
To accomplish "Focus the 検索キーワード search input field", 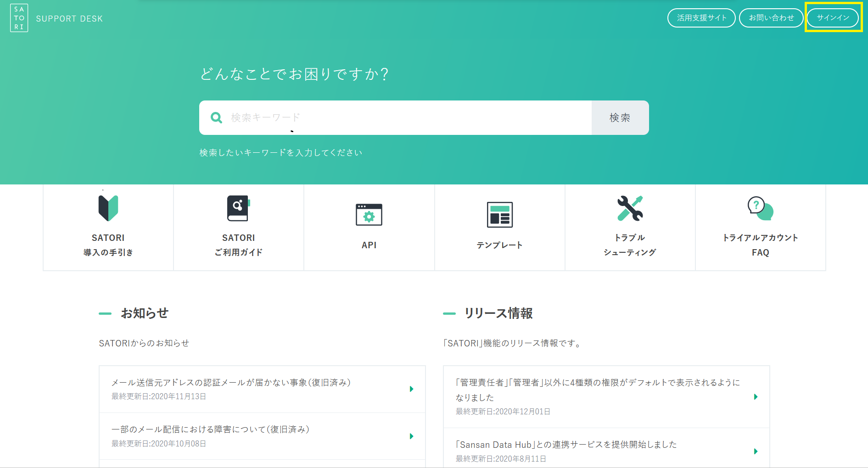I will coord(404,118).
